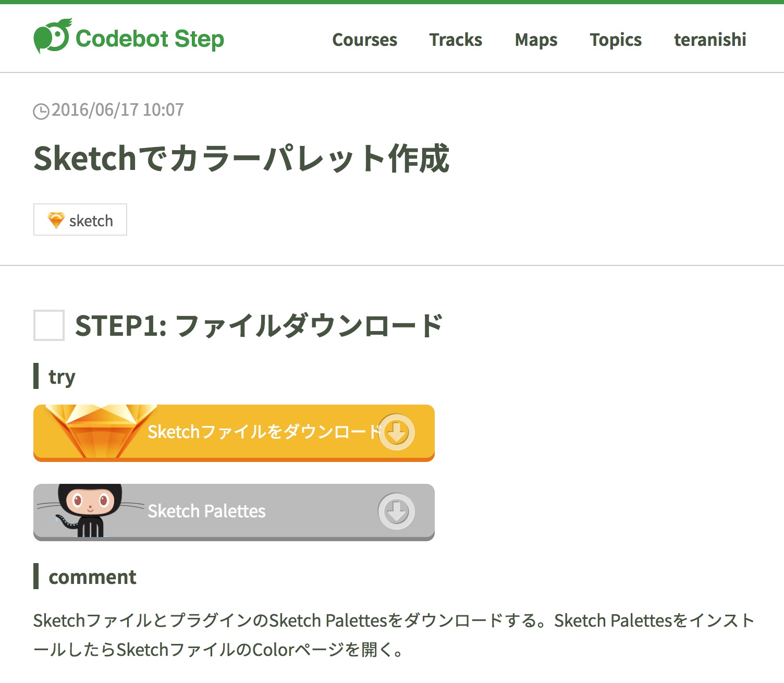Image resolution: width=784 pixels, height=683 pixels.
Task: Click the Octocat image on the gray button
Action: pos(90,510)
